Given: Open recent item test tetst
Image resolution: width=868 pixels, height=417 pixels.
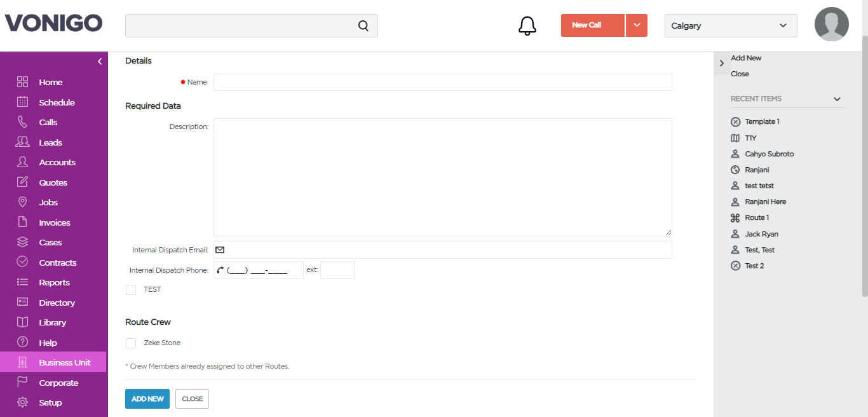Looking at the screenshot, I should coord(759,186).
